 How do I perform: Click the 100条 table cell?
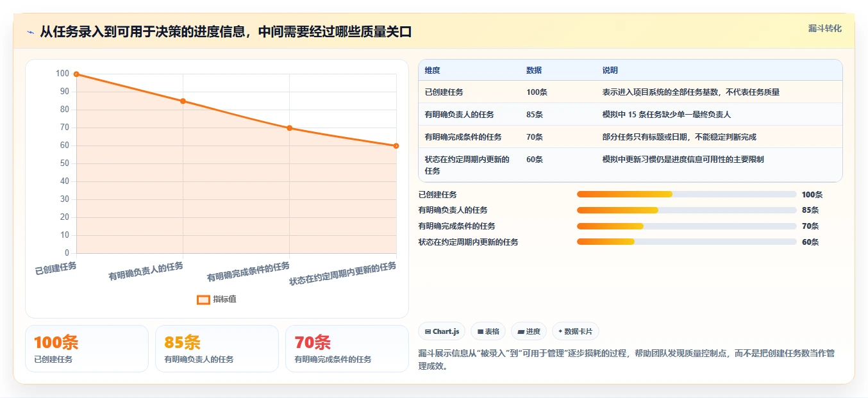pos(537,92)
